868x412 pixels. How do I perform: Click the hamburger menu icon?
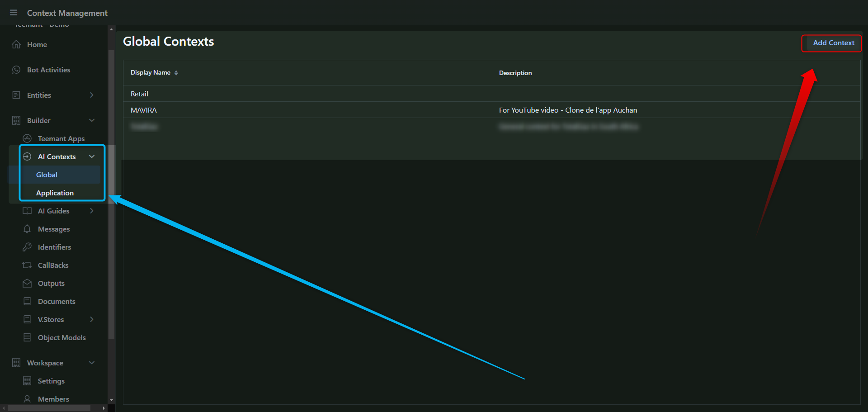pos(14,13)
